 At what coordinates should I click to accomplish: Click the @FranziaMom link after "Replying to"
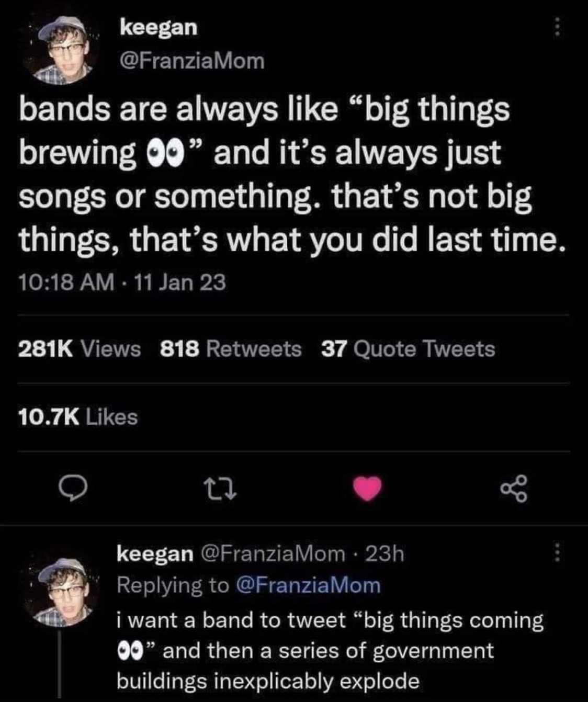click(309, 585)
